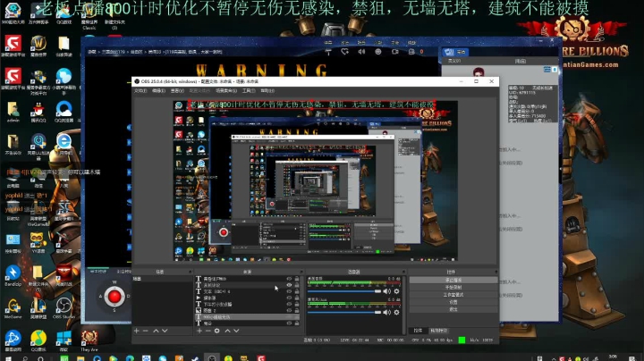Click smiley face icon in background platform toolbar
The width and height of the screenshot is (644, 361).
377,52
